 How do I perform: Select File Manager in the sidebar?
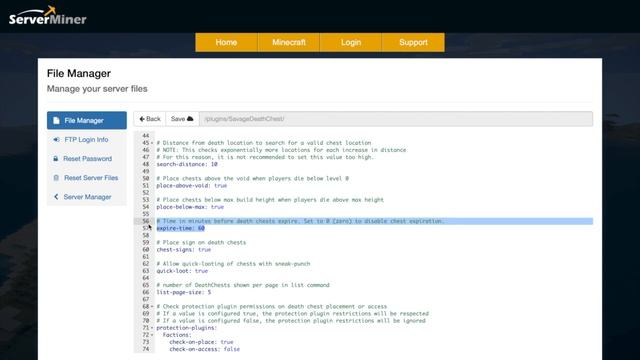tap(87, 120)
